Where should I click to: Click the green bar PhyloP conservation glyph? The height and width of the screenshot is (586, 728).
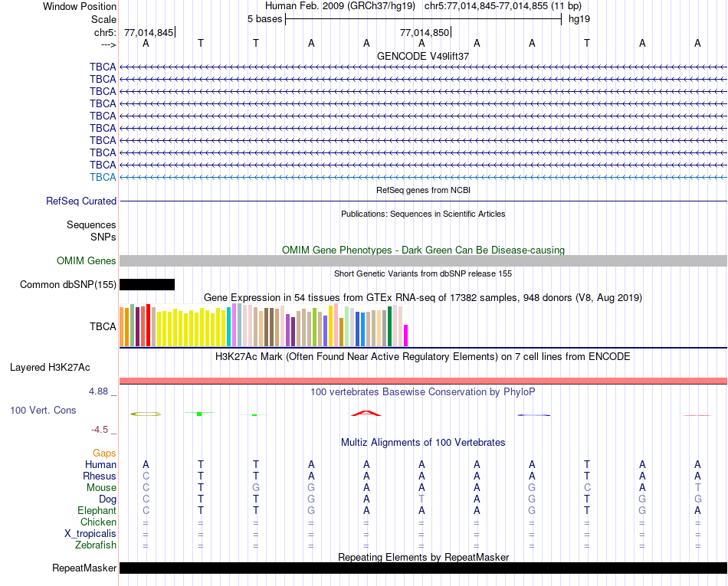pos(199,413)
